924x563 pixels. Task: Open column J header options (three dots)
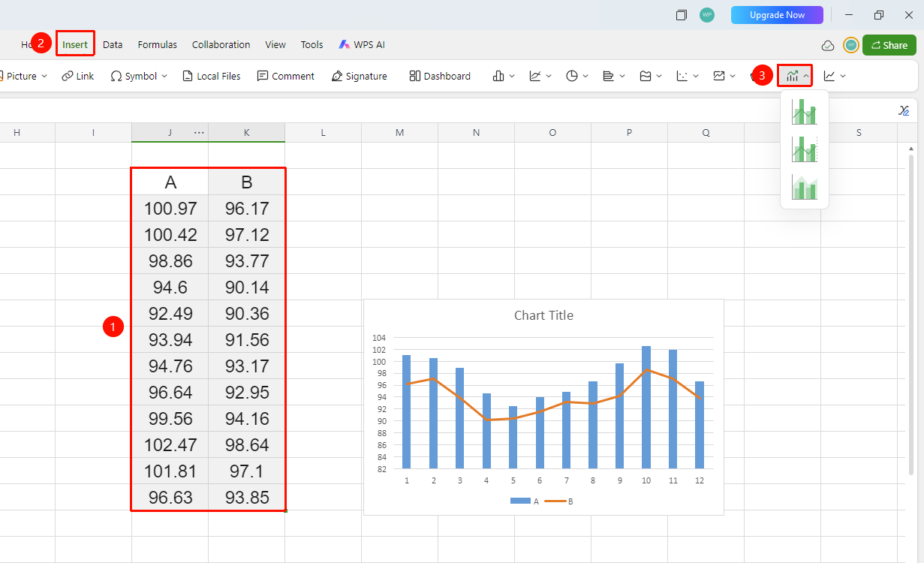(199, 133)
